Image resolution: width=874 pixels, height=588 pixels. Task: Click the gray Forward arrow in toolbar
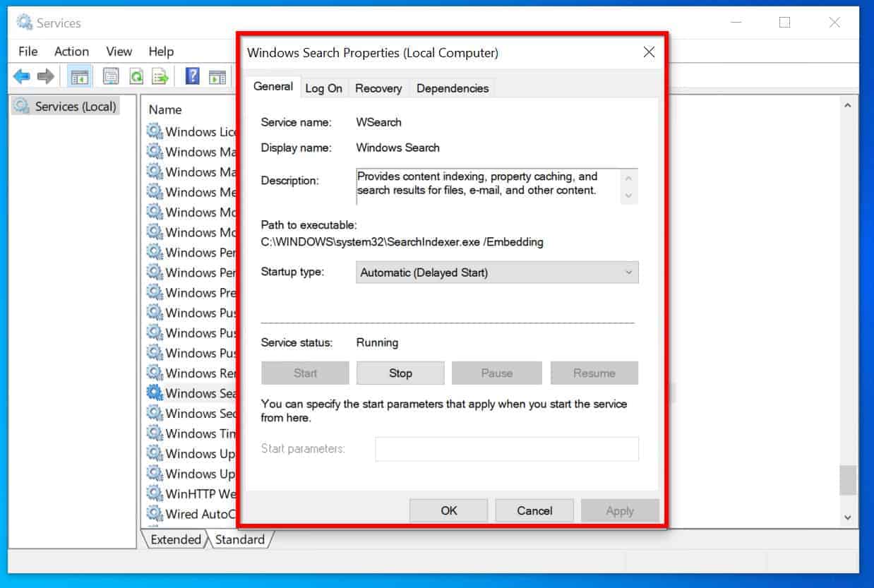coord(46,76)
